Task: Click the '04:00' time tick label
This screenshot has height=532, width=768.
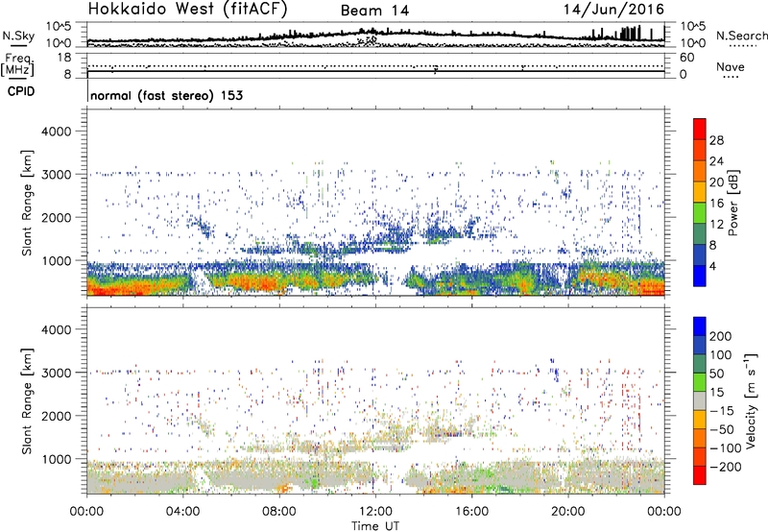Action: [182, 512]
